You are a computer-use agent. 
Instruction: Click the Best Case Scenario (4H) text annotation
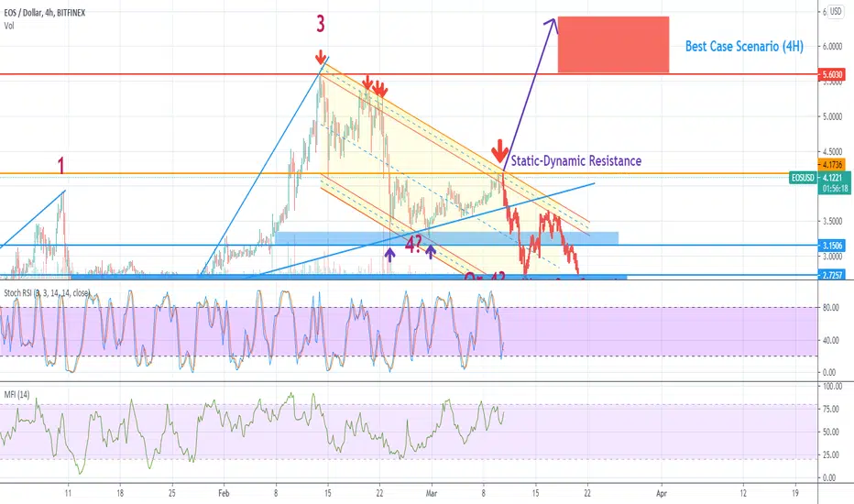coord(744,47)
